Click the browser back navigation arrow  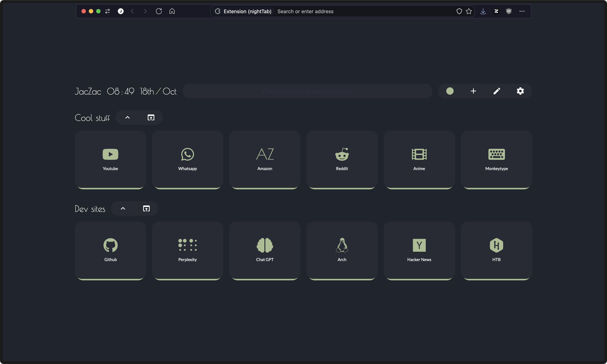coord(133,11)
